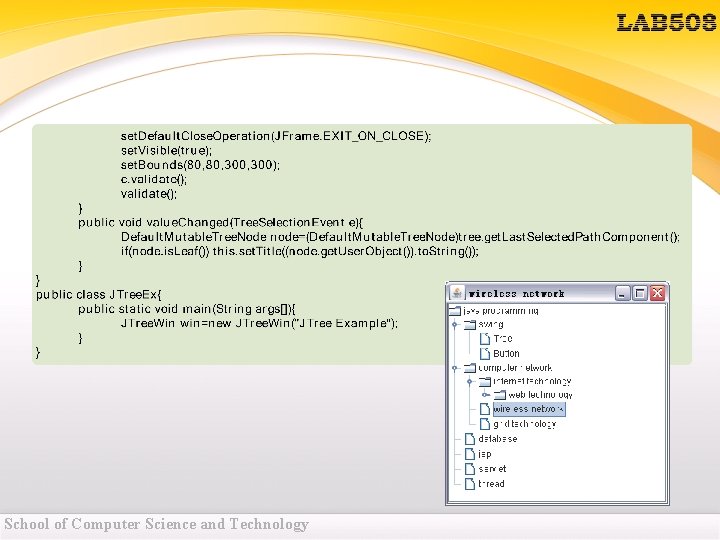Collapse the computer network node handle
This screenshot has width=720, height=540.
tap(455, 368)
